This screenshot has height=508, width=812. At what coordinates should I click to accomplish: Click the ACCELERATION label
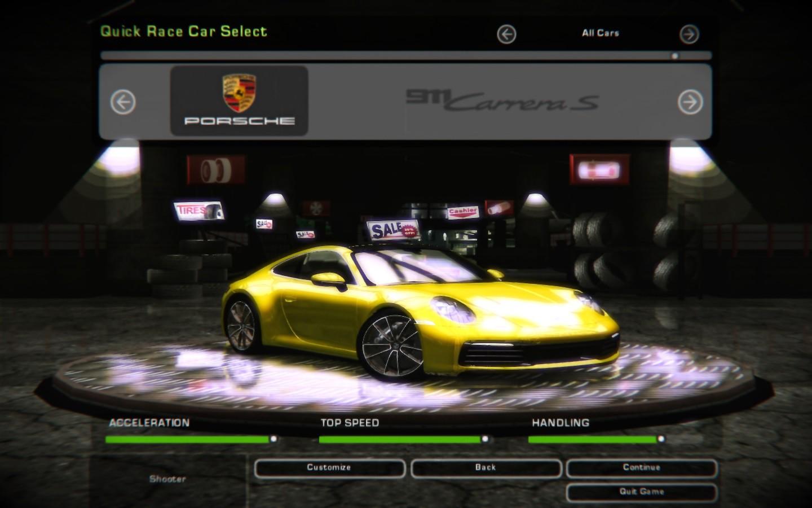(149, 423)
